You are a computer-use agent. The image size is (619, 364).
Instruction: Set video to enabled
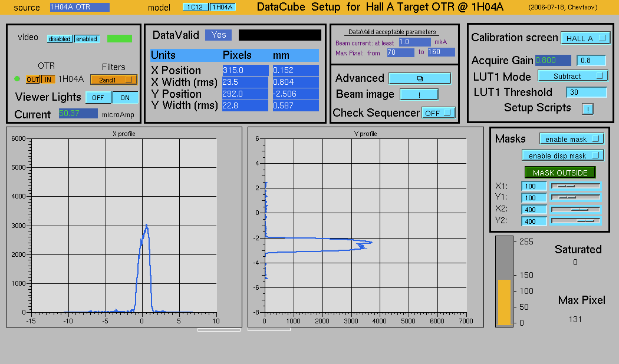point(87,39)
